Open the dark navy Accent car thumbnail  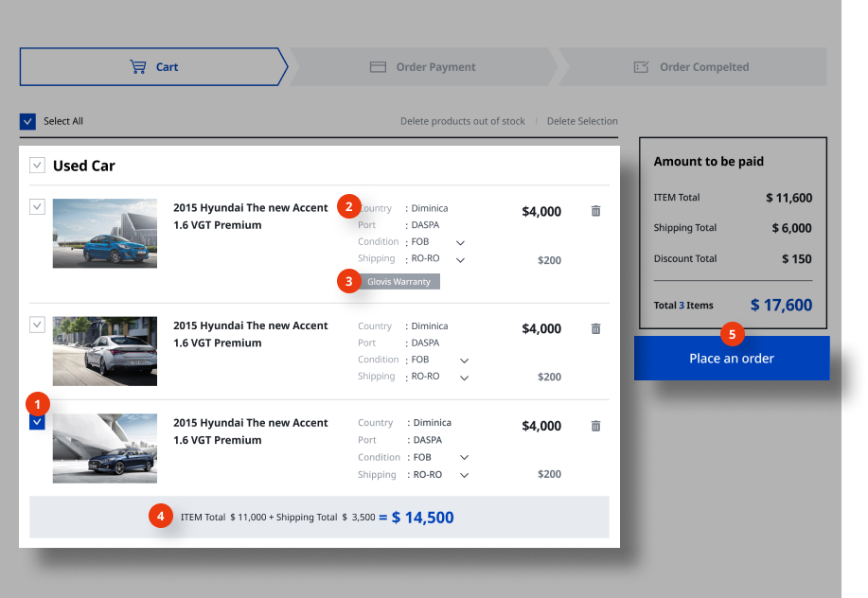point(105,448)
